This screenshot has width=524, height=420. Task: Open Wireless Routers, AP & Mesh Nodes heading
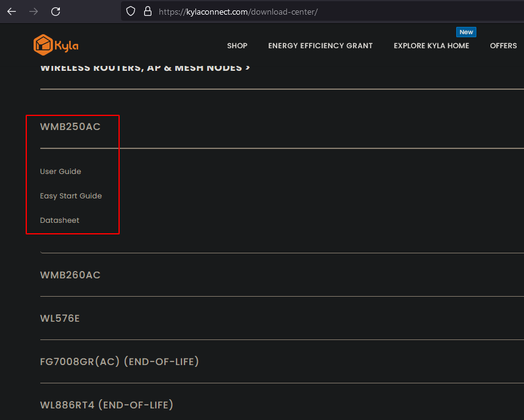(145, 68)
